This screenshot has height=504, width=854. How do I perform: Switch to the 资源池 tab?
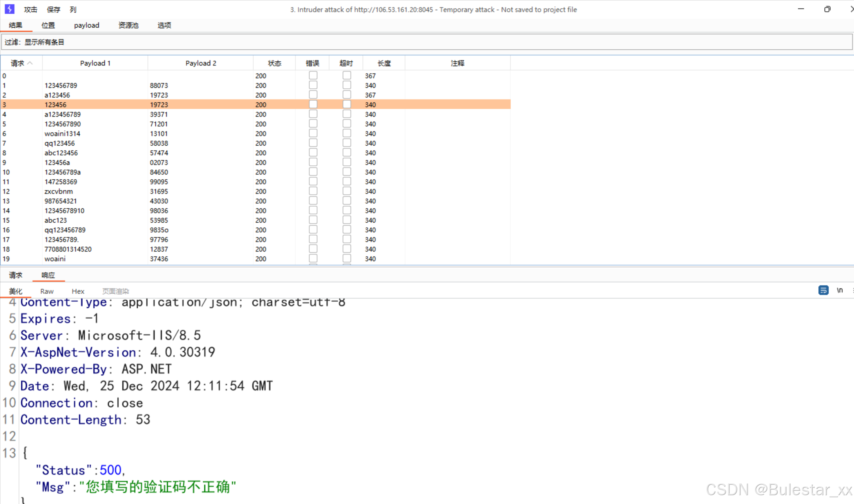point(128,25)
